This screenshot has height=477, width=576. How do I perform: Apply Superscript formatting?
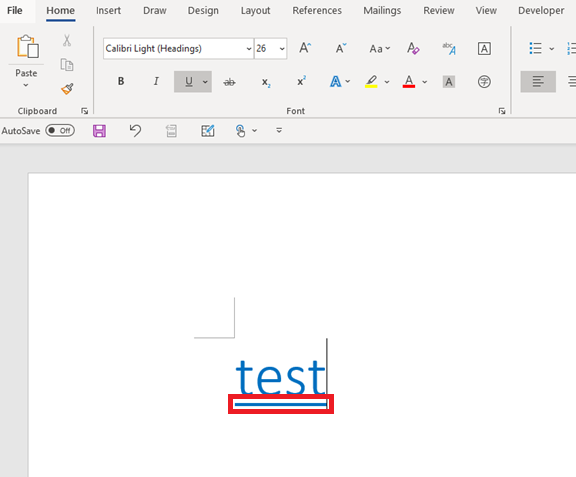(302, 81)
